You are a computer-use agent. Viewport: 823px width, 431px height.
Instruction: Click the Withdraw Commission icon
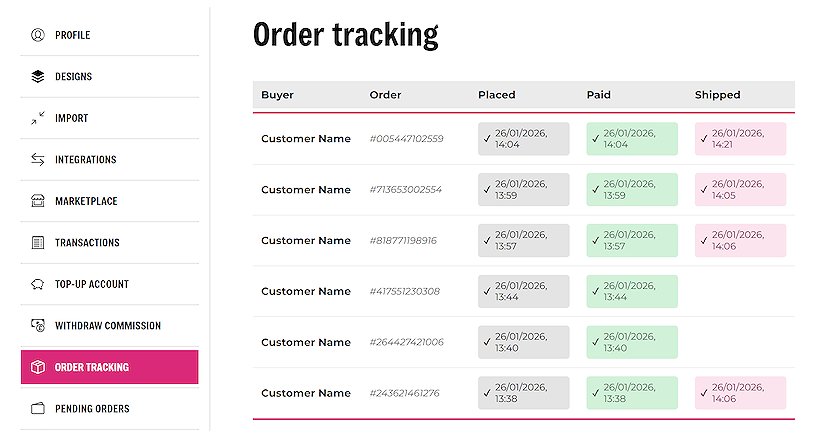coord(38,326)
